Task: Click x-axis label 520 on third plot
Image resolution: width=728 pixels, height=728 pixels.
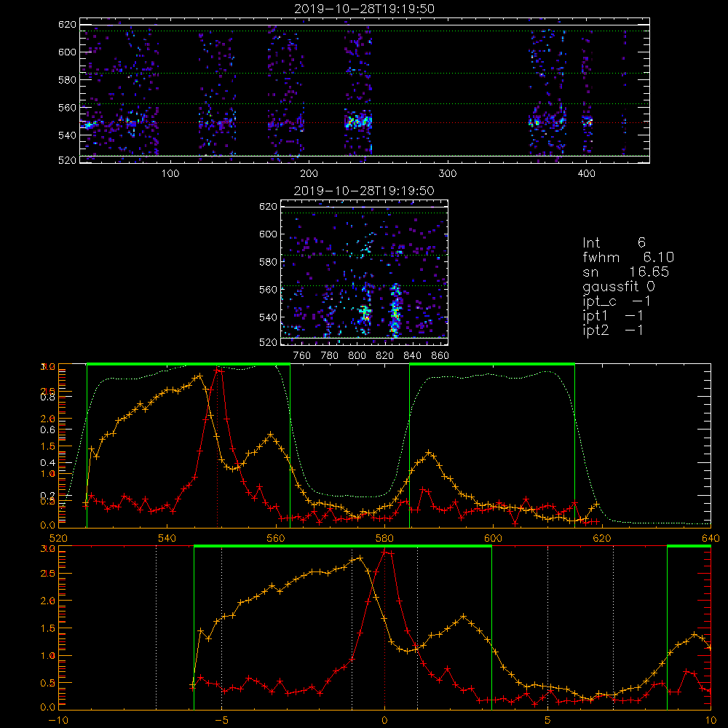Action: pos(58,538)
